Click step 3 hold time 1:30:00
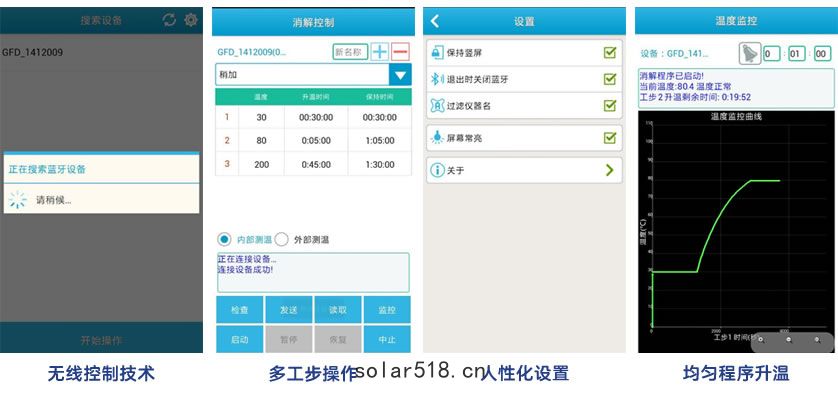Image resolution: width=838 pixels, height=393 pixels. 379,164
